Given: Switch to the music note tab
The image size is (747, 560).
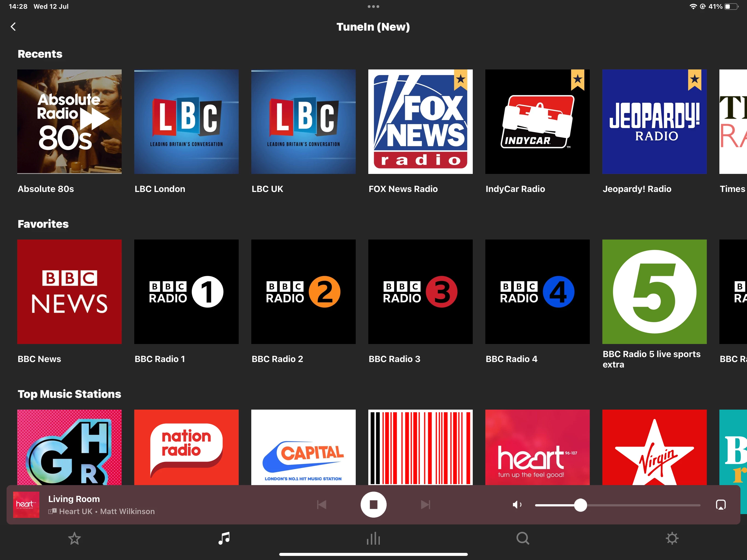Looking at the screenshot, I should coord(224,538).
